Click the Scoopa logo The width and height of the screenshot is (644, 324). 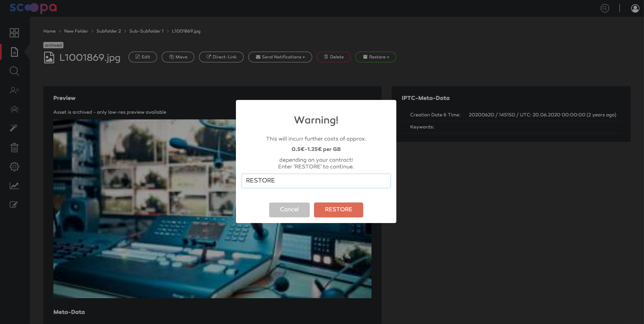click(33, 8)
